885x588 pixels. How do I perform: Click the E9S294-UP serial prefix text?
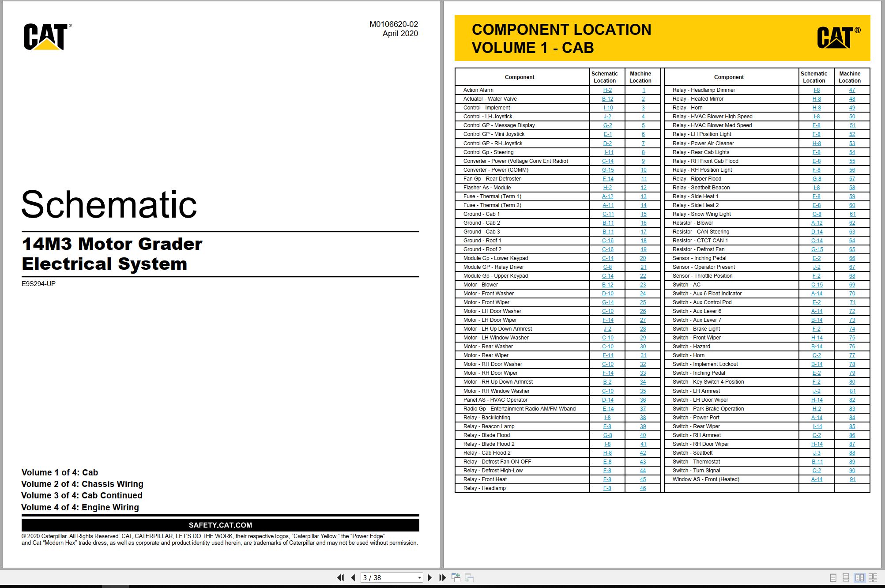pos(38,284)
